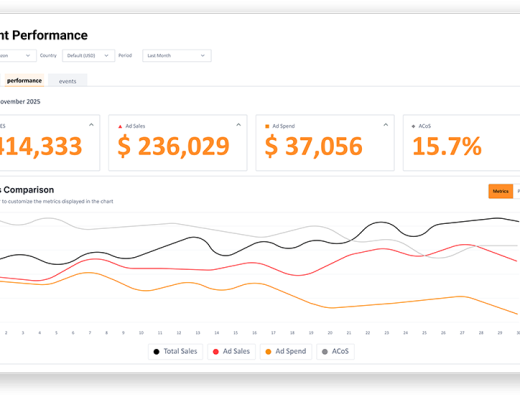Click day 29 on the chart axis
Viewport: 520px width, 397px height.
click(x=500, y=333)
